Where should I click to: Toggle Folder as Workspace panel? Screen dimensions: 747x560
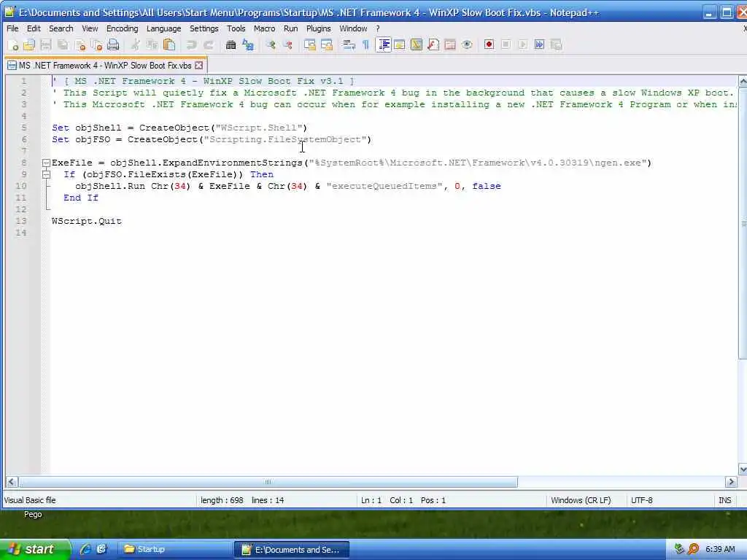[449, 44]
